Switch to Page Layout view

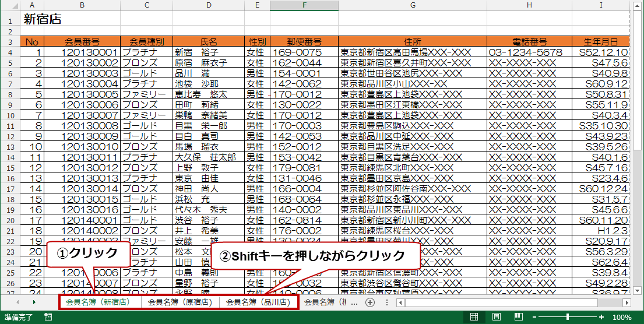coord(497,317)
